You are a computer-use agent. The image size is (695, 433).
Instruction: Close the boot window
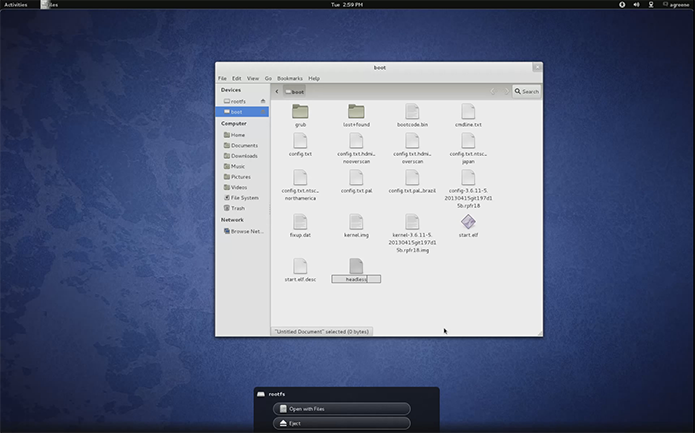coord(537,67)
